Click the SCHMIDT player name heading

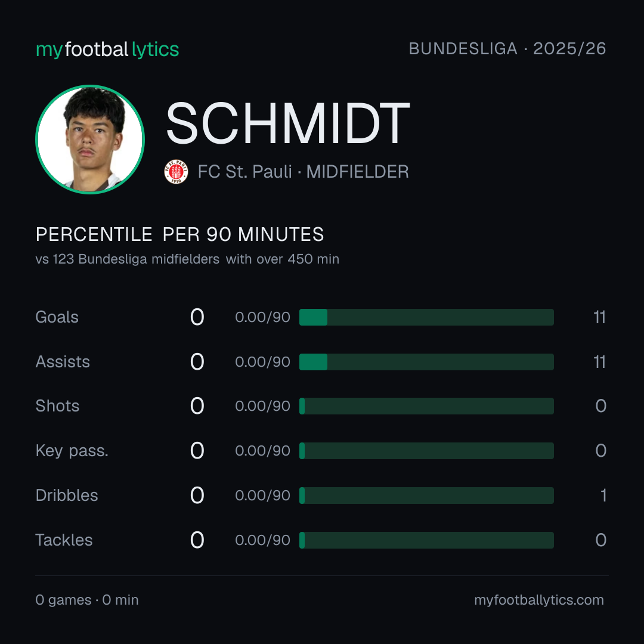(x=288, y=123)
